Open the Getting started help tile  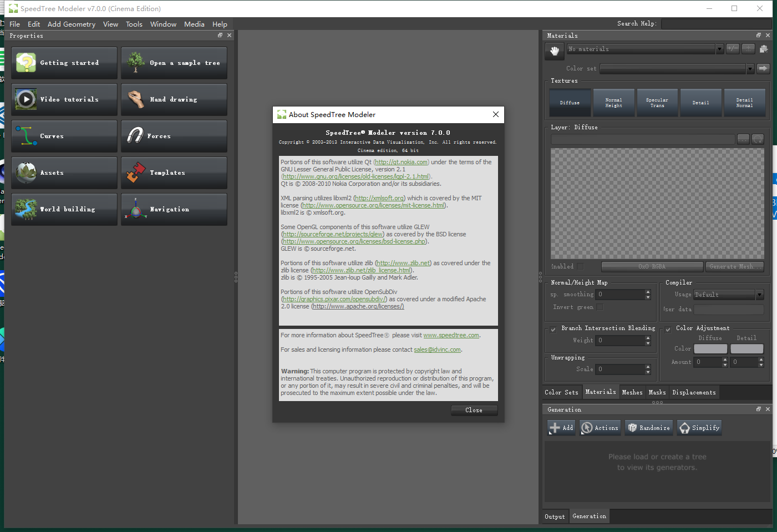[64, 63]
